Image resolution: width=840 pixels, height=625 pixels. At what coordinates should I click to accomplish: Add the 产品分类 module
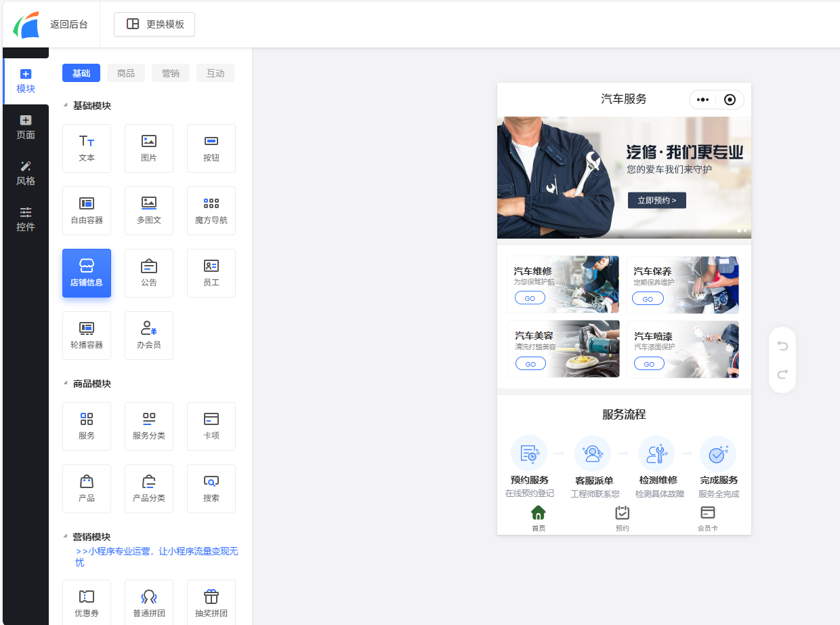(149, 489)
